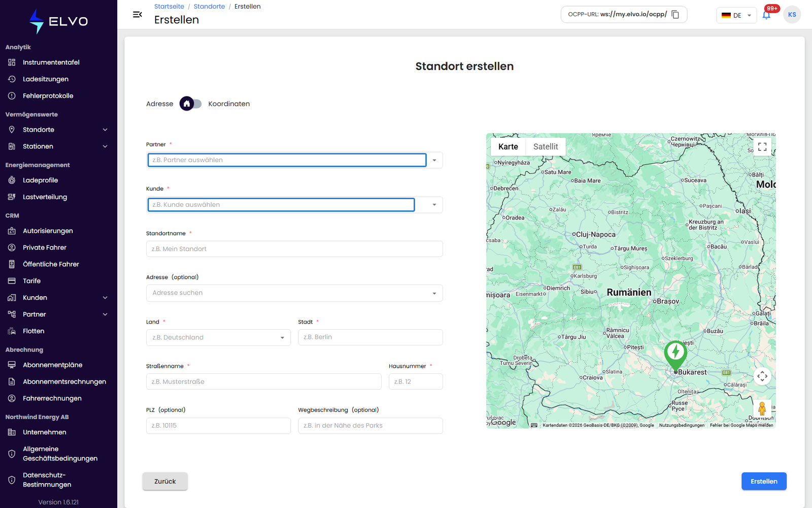Open the Kunde dropdown arrow
The width and height of the screenshot is (812, 508).
tap(434, 205)
